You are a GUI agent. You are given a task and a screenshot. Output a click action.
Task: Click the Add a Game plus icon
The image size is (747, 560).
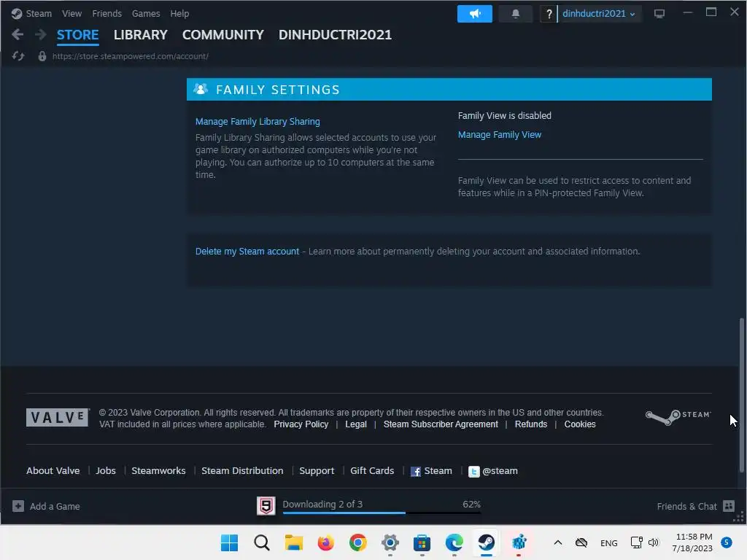[x=18, y=506]
